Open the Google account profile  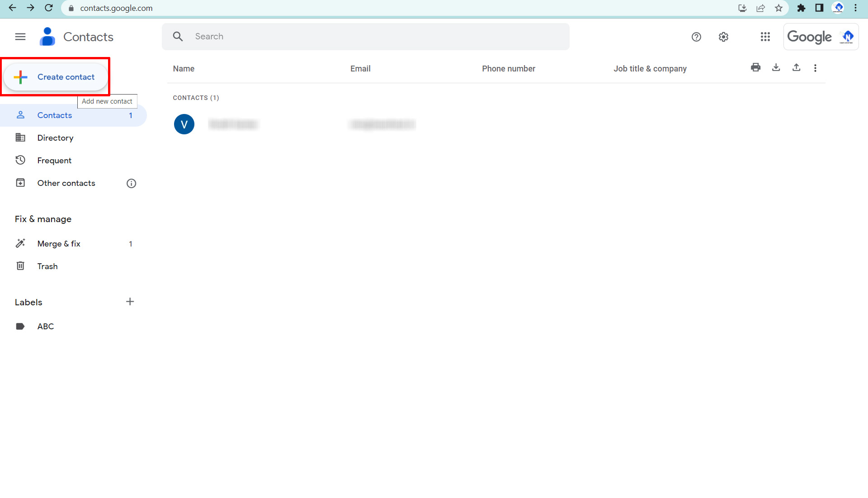[x=821, y=37]
